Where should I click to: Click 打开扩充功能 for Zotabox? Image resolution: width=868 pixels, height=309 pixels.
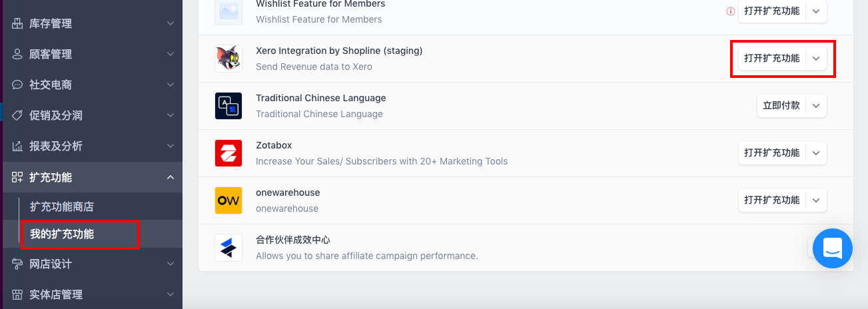point(772,153)
